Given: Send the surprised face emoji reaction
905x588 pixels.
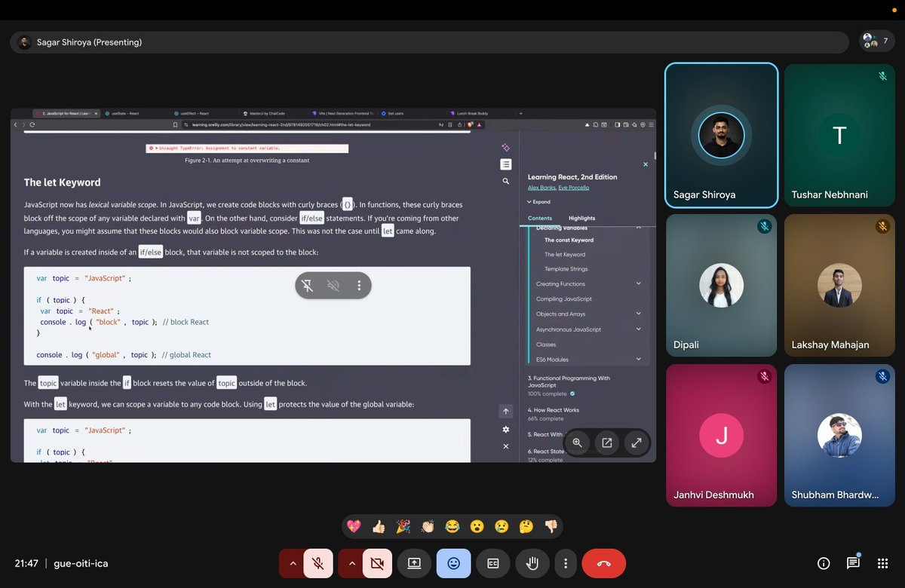Looking at the screenshot, I should [477, 526].
